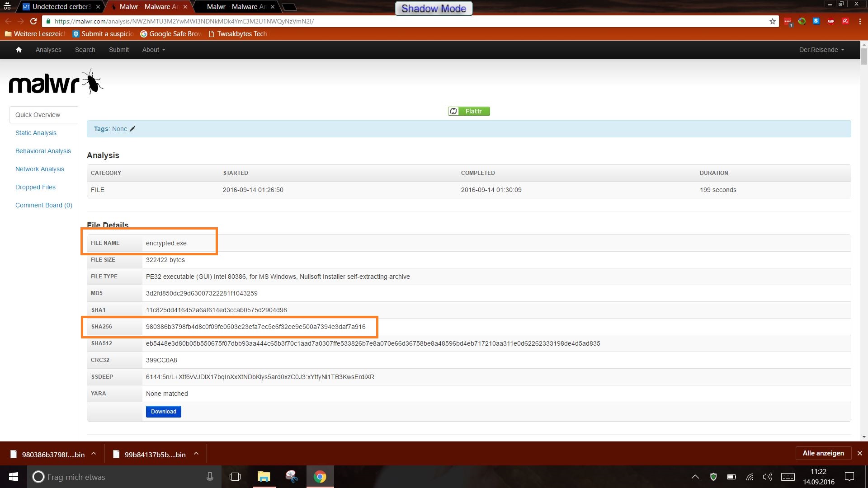Open the Behavioral Analysis section
Screen dimensions: 868x488
point(43,151)
